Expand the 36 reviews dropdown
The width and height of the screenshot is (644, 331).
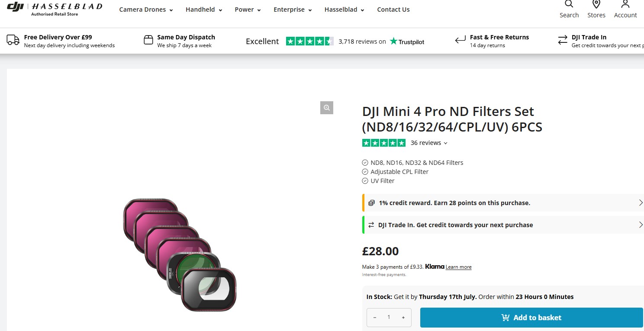(429, 143)
